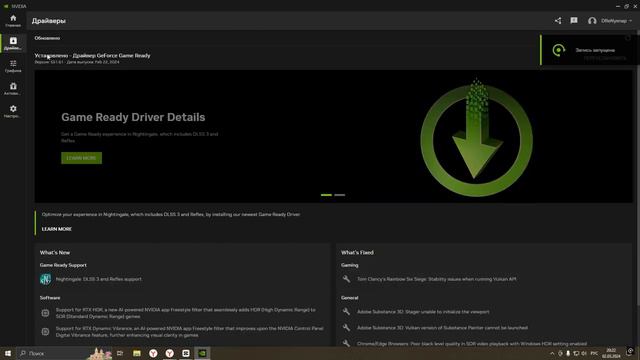Open the first Yandex browser taskbar icon
The width and height of the screenshot is (640, 360).
point(153,353)
